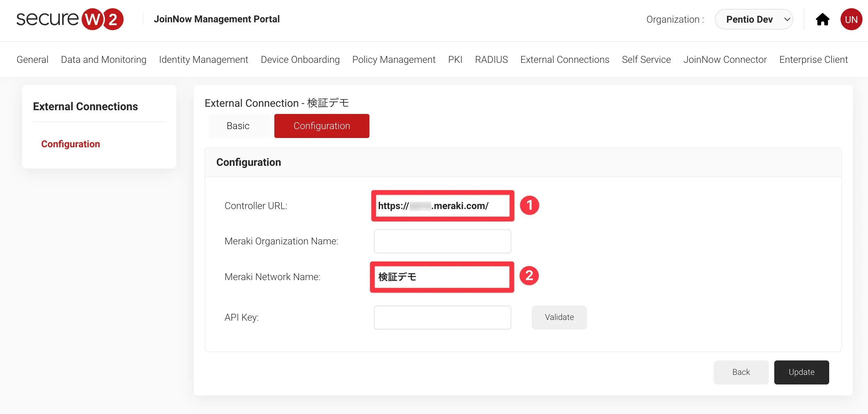Click the home icon in header
This screenshot has height=414, width=868.
point(822,20)
